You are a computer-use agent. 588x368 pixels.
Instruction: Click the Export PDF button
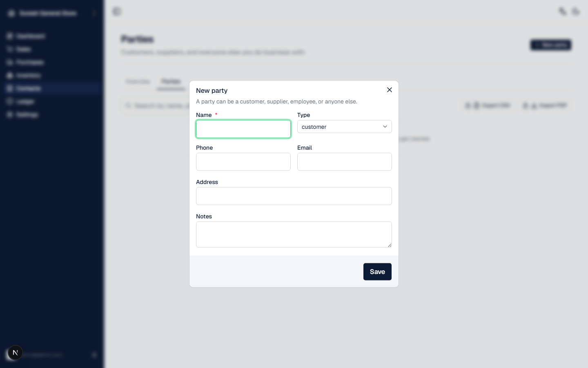[x=545, y=105]
